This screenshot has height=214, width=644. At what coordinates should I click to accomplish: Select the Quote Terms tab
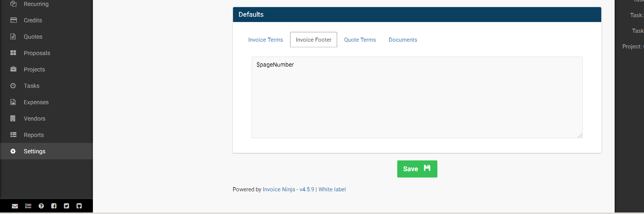pyautogui.click(x=360, y=40)
